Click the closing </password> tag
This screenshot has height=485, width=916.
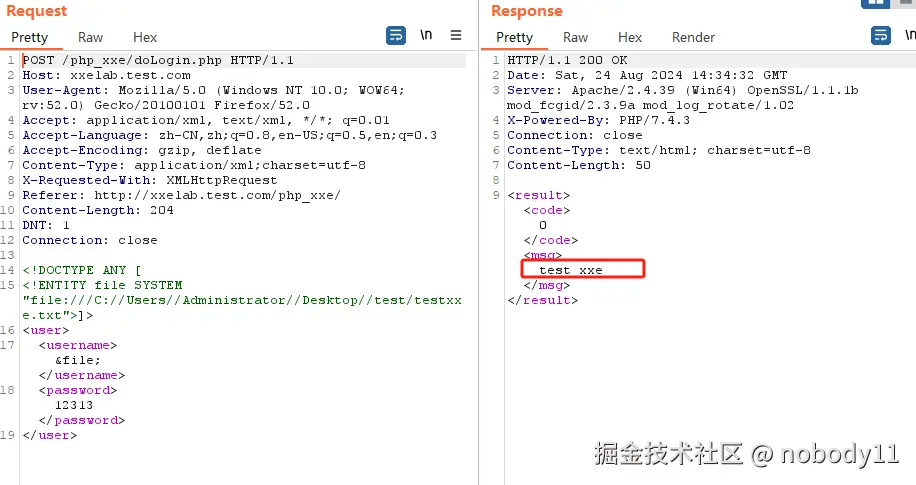[82, 420]
